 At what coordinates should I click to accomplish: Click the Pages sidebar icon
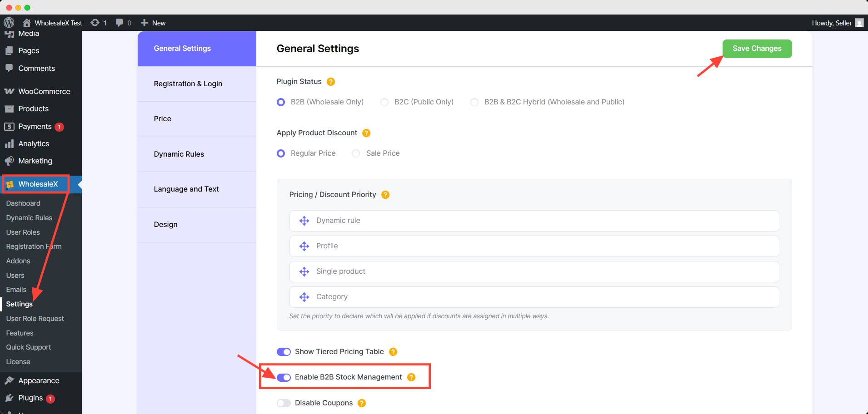(9, 51)
